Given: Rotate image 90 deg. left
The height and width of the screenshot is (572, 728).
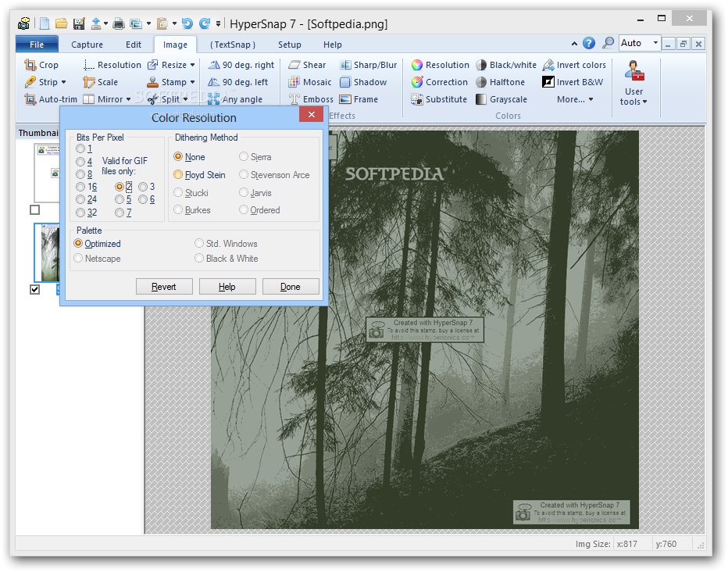Looking at the screenshot, I should [237, 82].
